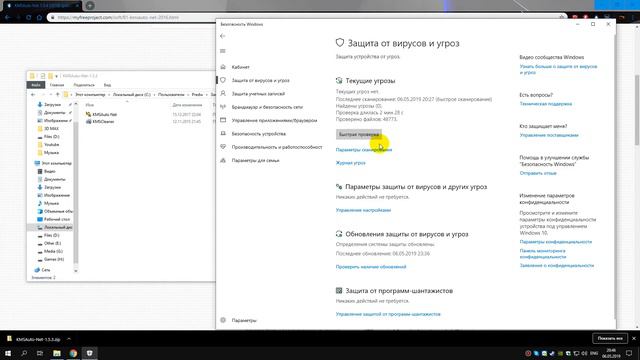Click the family options icon in sidebar
This screenshot has width=640, height=360.
click(x=223, y=160)
